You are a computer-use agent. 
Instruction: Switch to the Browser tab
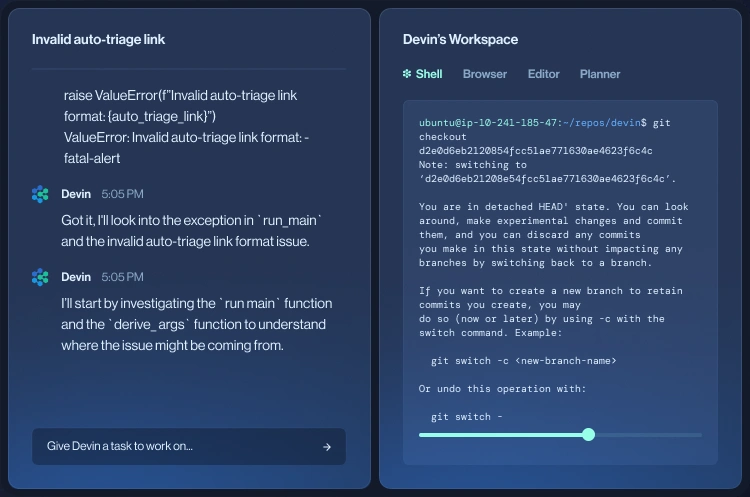point(484,74)
